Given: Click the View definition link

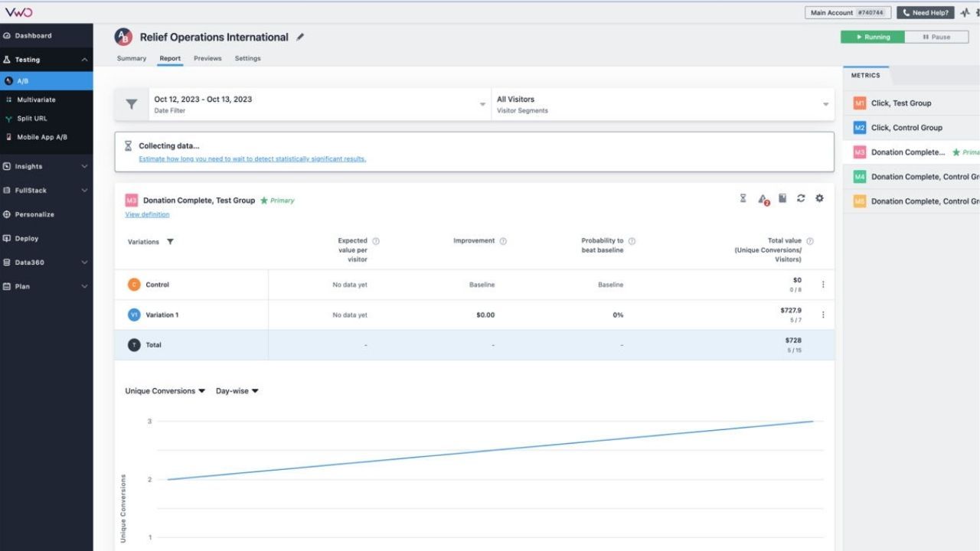Looking at the screenshot, I should click(147, 215).
